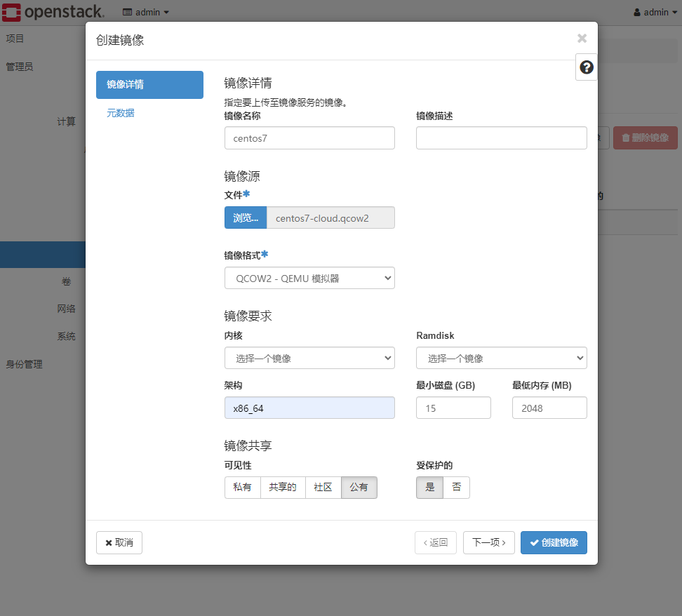Viewport: 682px width, 616px height.
Task: Click the 取消 cancel button
Action: (119, 542)
